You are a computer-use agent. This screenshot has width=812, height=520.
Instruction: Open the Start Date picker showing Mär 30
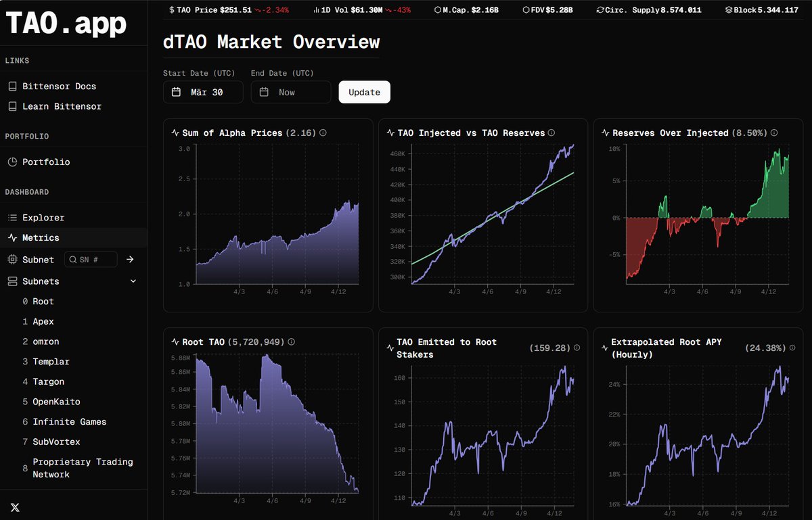(x=203, y=92)
